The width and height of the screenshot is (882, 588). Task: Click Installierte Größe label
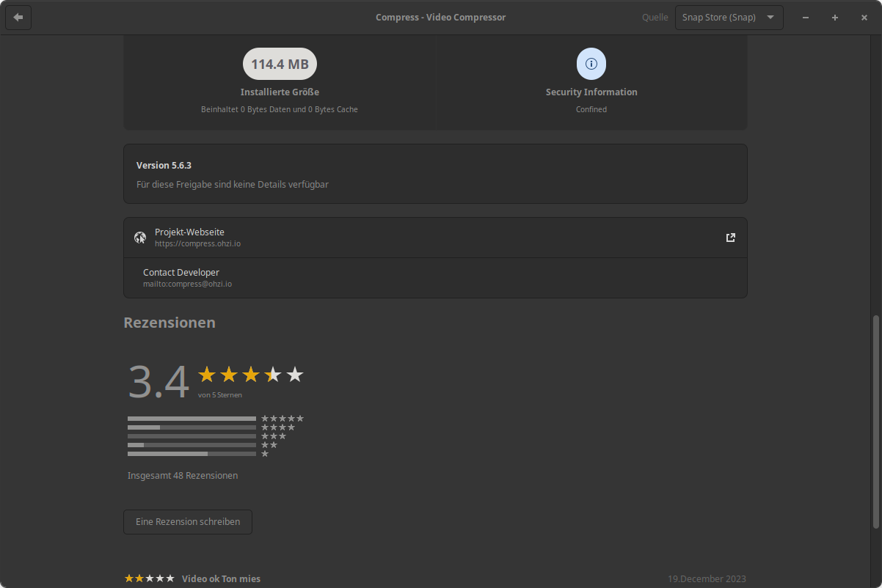point(280,92)
